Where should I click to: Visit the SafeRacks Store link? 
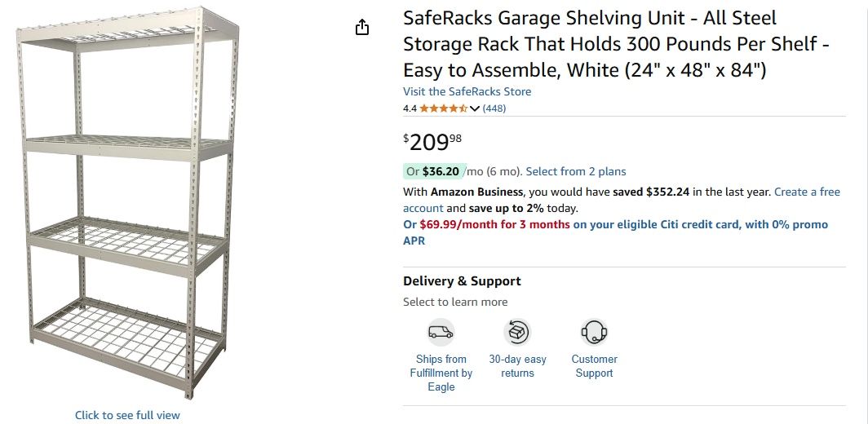tap(467, 91)
